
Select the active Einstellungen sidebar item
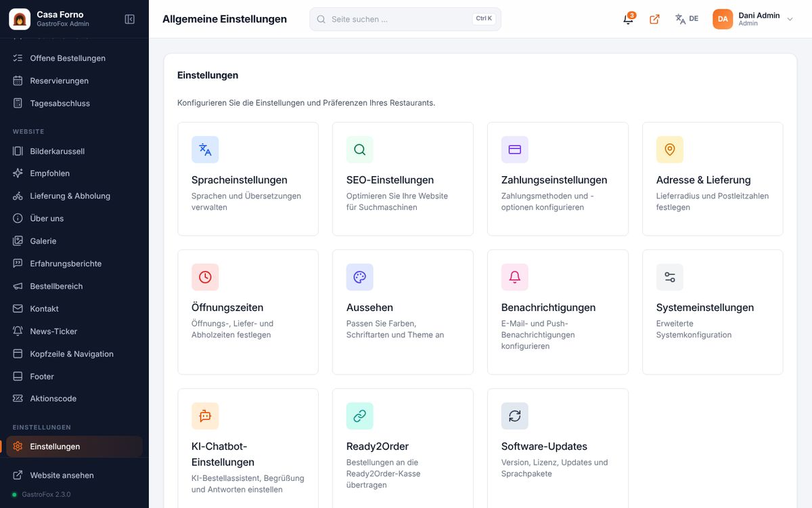pyautogui.click(x=74, y=446)
